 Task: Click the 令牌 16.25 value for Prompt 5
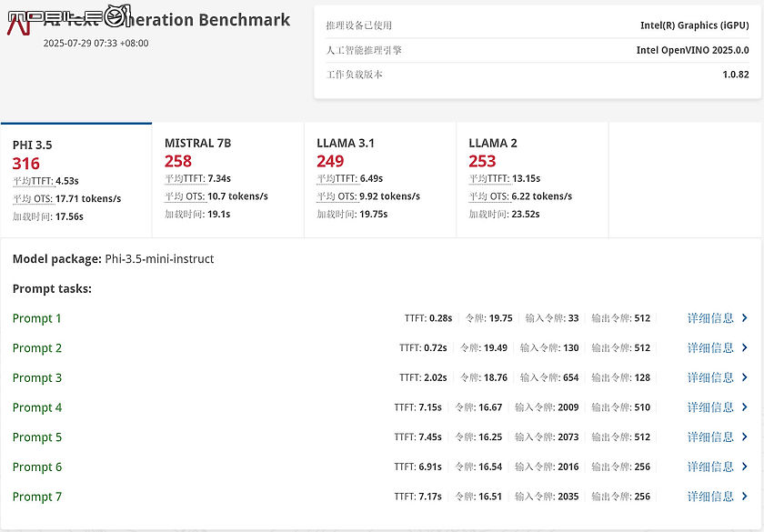(490, 437)
